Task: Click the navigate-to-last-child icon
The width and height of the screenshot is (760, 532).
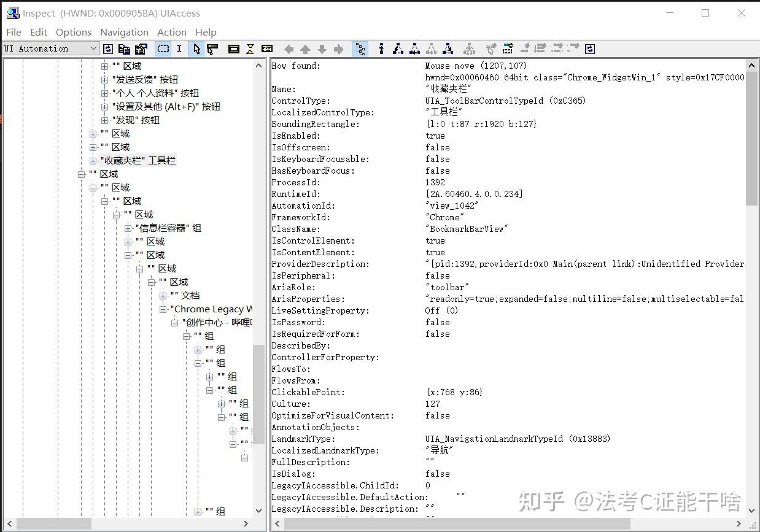Action: [447, 48]
